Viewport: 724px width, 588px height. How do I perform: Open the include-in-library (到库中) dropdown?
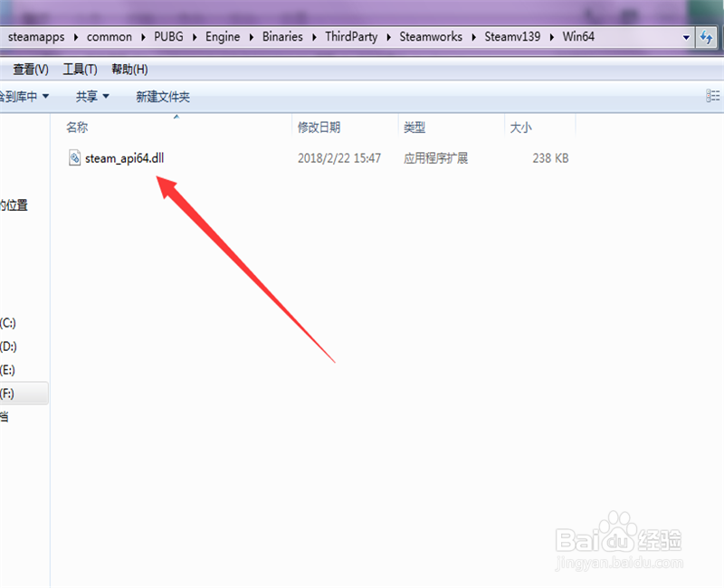[x=24, y=97]
